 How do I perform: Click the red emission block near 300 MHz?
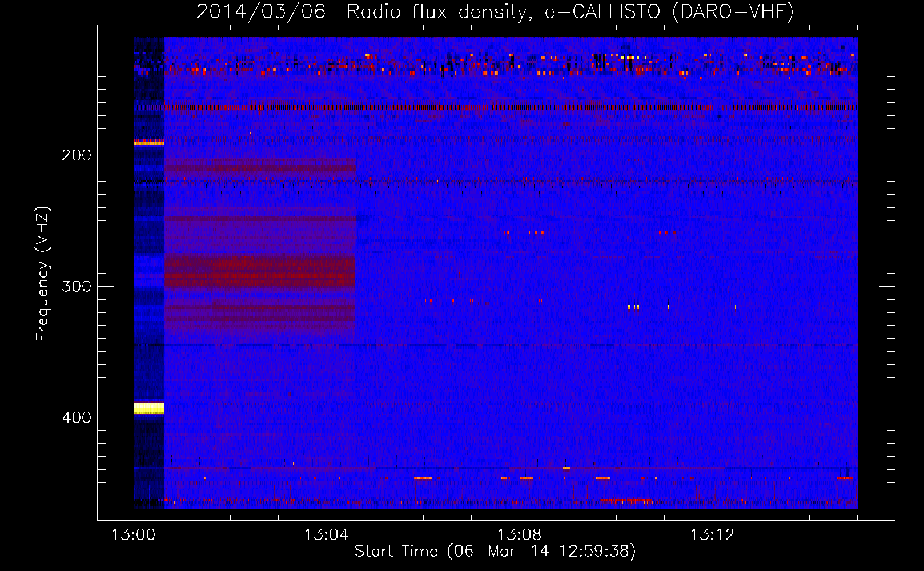(260, 272)
